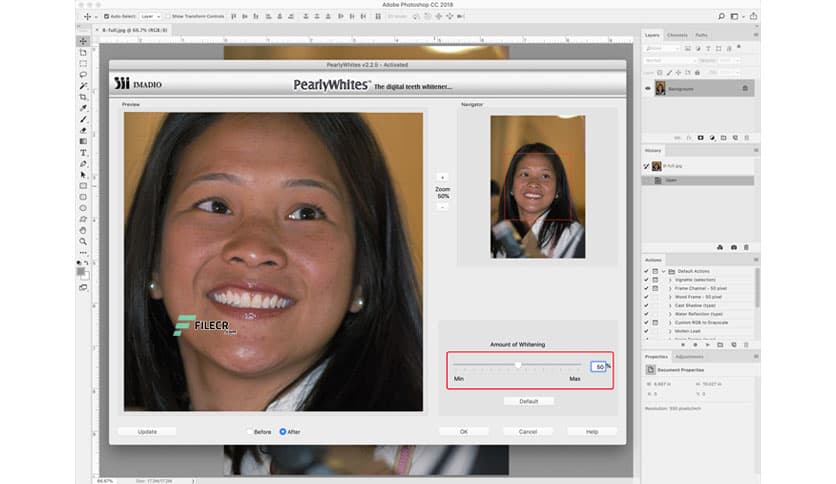836x484 pixels.
Task: Select the Move tool in the toolbox
Action: pos(83,41)
